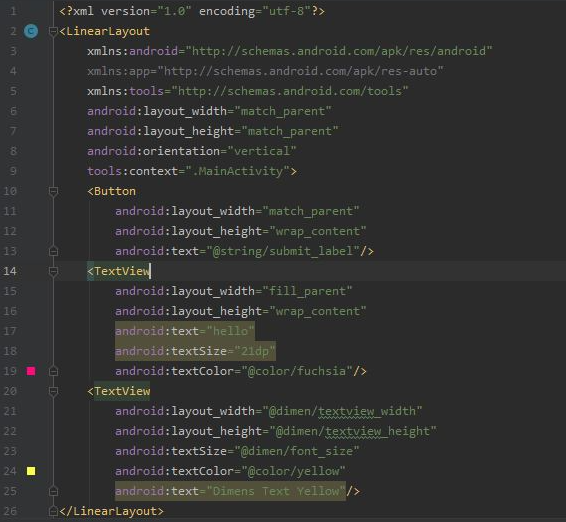Click the "@color/yellow" value

293,471
